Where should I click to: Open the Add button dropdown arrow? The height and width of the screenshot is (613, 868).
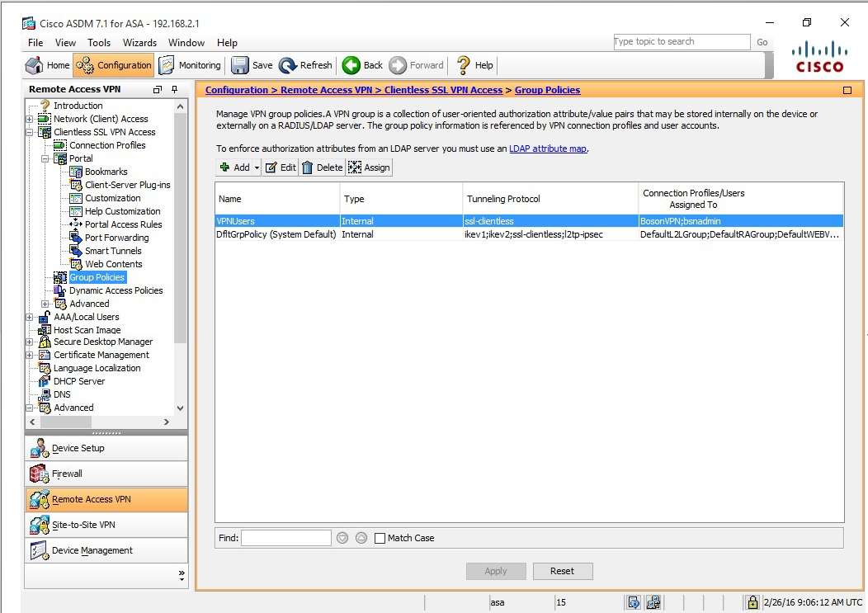pos(257,167)
